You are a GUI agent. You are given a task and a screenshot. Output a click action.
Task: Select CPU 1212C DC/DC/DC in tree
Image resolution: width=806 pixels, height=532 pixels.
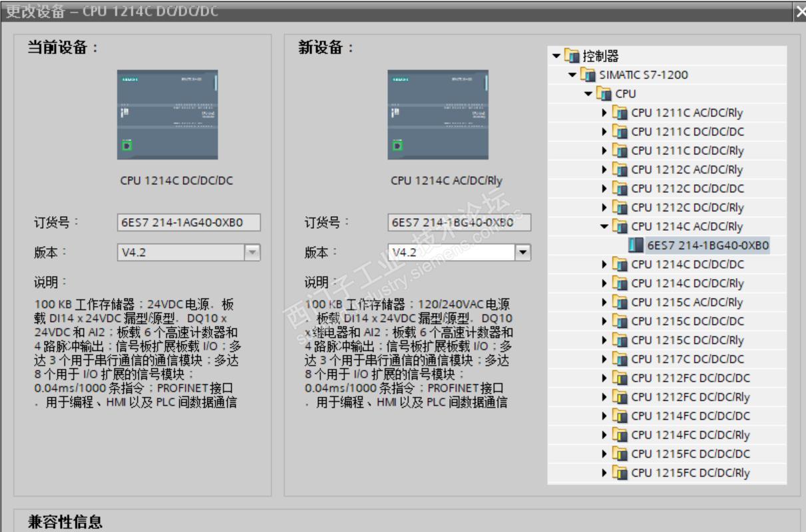point(688,189)
